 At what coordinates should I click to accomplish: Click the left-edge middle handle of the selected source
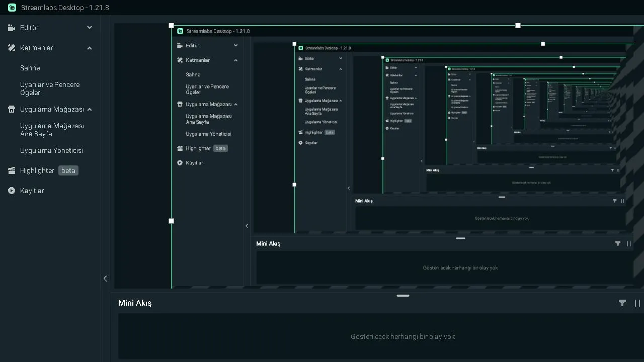tap(171, 221)
